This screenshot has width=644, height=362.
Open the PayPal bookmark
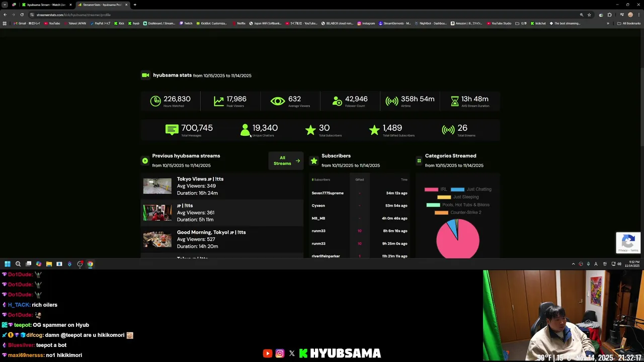(x=100, y=23)
